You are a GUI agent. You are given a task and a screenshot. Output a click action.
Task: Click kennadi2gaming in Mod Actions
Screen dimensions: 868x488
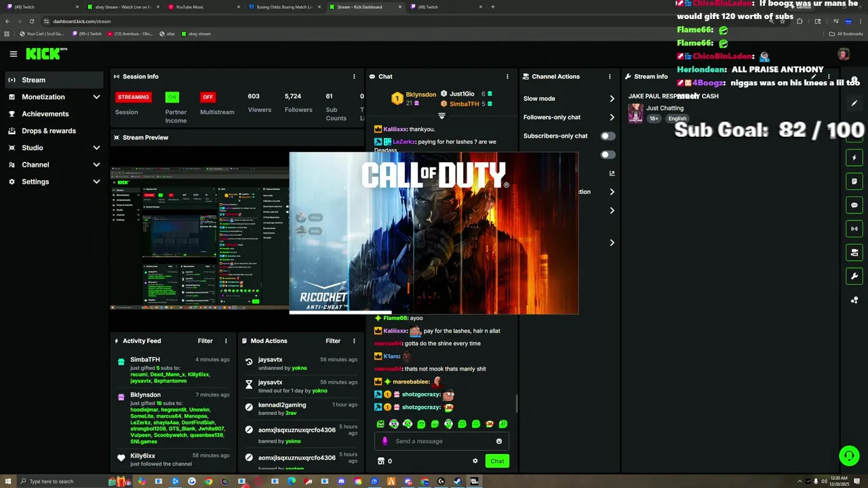282,405
